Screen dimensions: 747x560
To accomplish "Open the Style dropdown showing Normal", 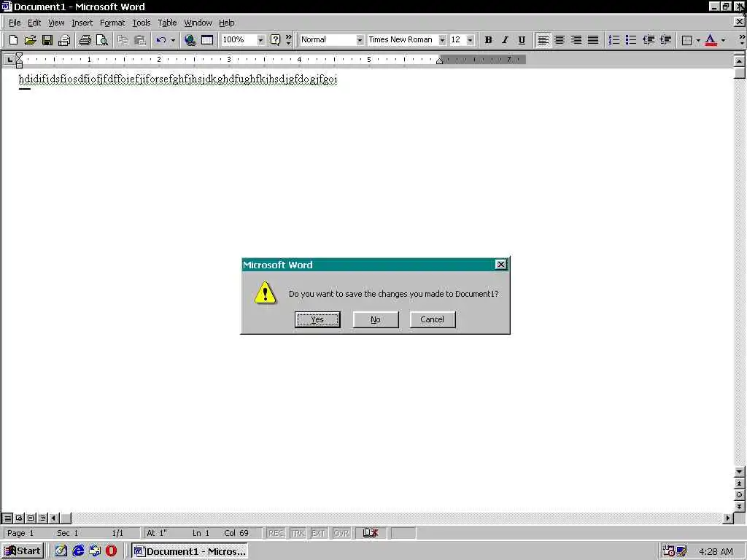I will (x=360, y=40).
